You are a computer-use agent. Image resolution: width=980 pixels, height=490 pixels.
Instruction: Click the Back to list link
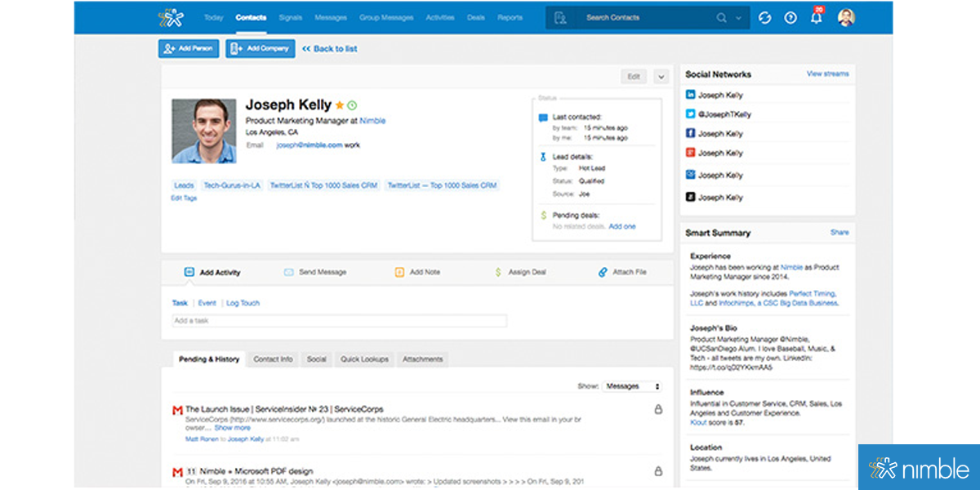tap(330, 49)
